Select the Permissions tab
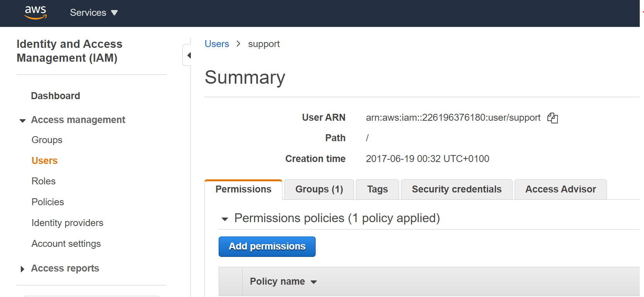 click(x=243, y=189)
